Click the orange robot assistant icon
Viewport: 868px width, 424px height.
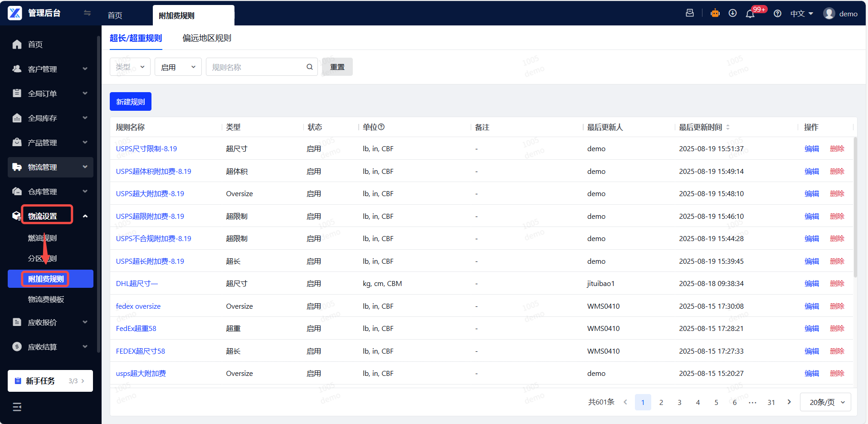tap(715, 13)
